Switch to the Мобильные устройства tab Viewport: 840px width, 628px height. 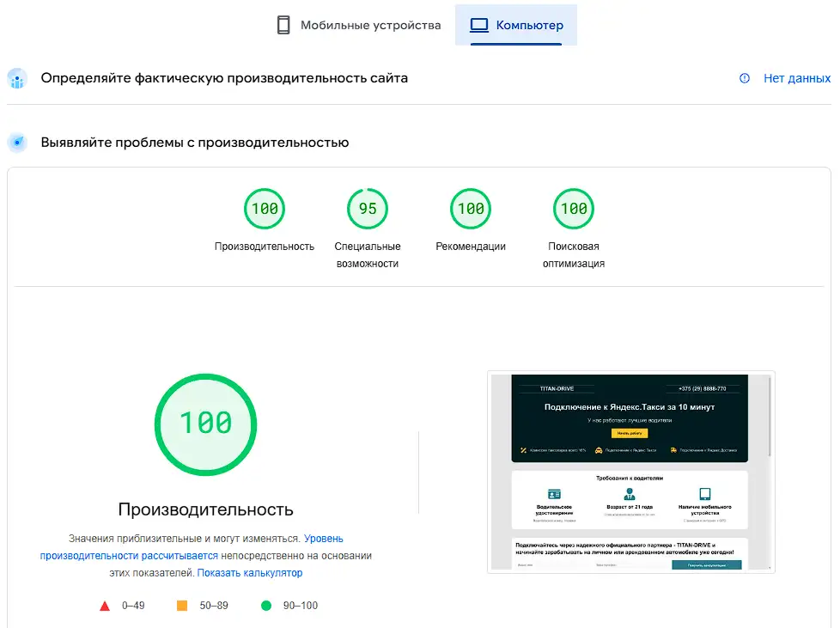pos(359,25)
